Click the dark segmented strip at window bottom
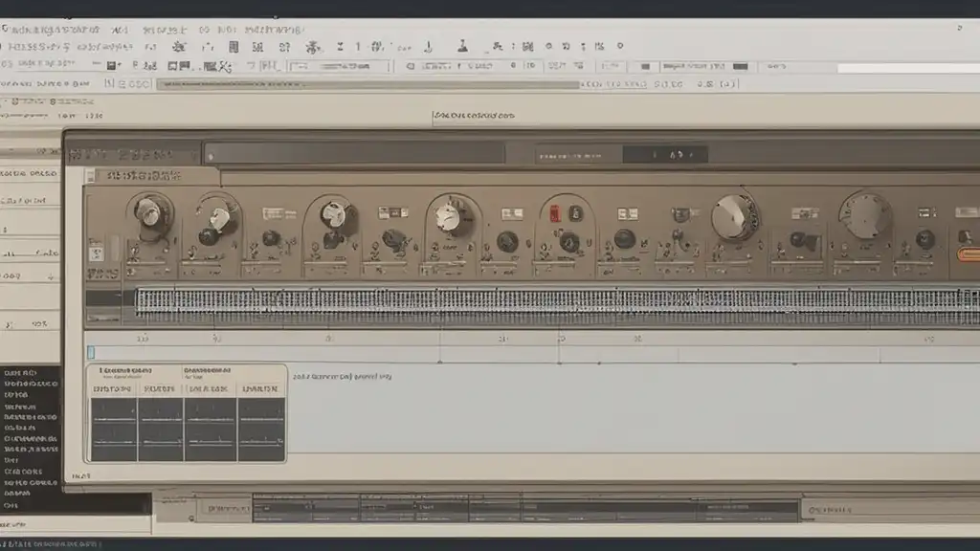 (525, 508)
